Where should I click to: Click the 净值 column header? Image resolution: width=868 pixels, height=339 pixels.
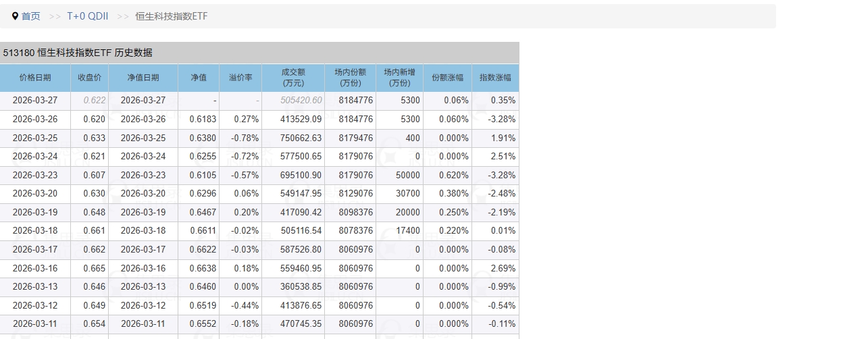pyautogui.click(x=199, y=78)
